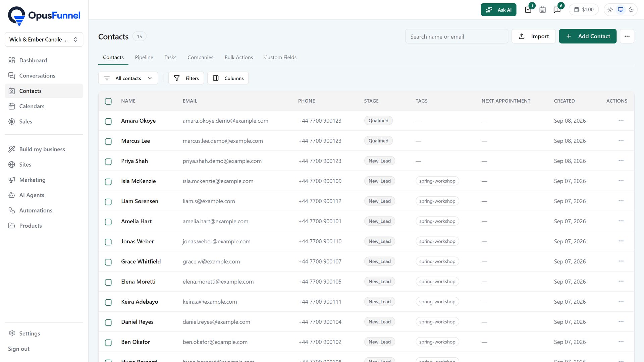Open Conversations in sidebar
This screenshot has width=644, height=362.
(44, 76)
